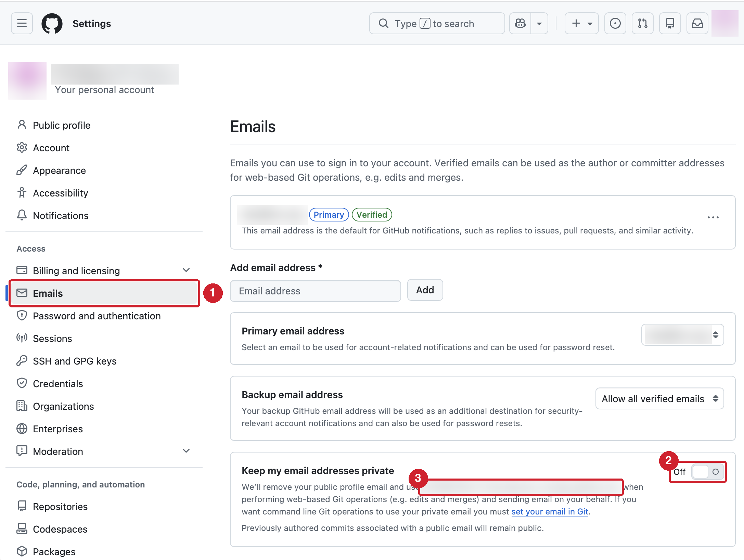
Task: Click the shield check icon for Credentials
Action: [22, 383]
